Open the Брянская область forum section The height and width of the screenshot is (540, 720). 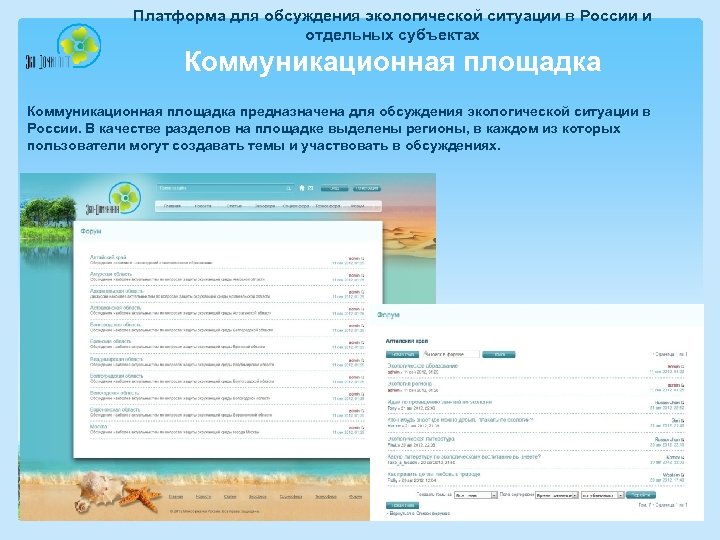coord(110,342)
